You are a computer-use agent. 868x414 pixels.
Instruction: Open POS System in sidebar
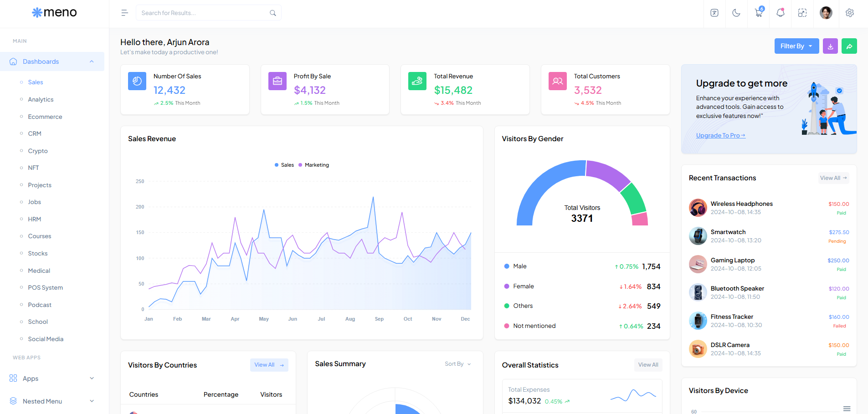[x=46, y=287]
